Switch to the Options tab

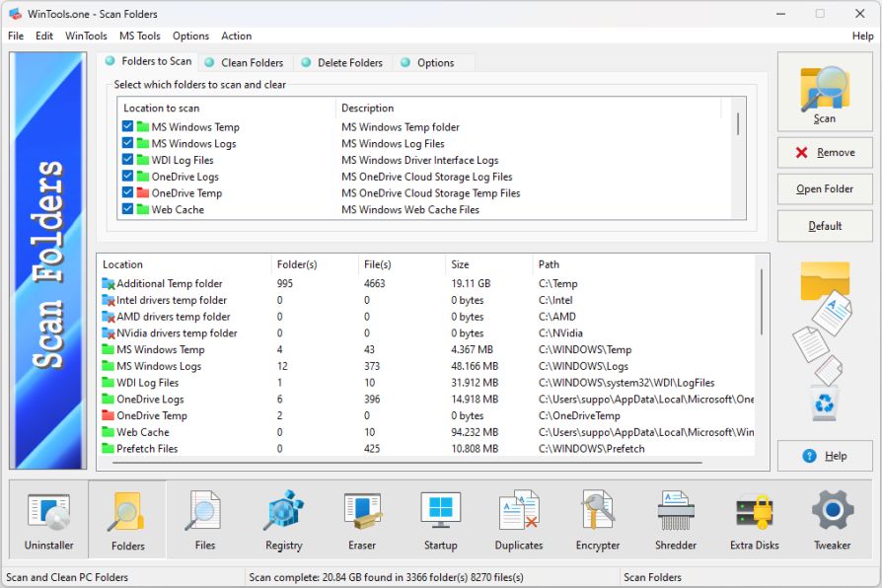[x=435, y=63]
